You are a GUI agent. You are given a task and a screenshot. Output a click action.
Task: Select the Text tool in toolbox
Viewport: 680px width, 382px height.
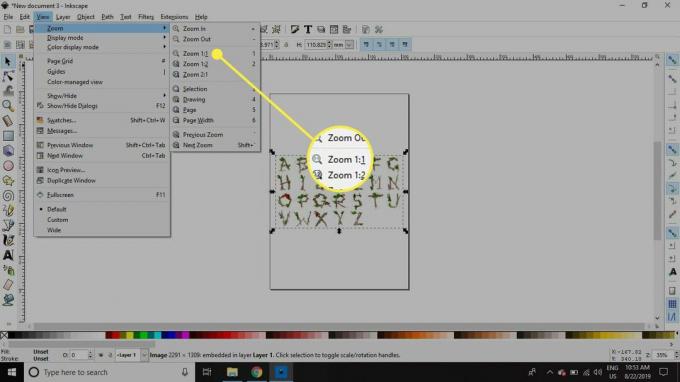[8, 255]
